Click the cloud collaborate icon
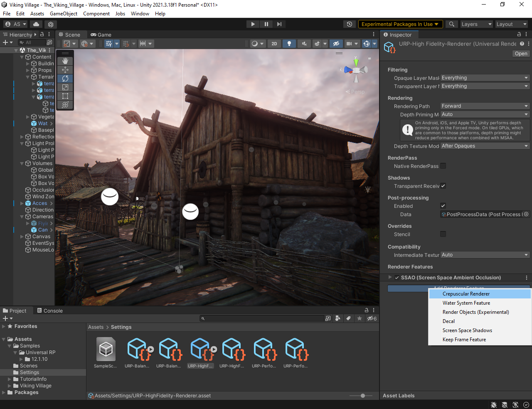The width and height of the screenshot is (532, 409). point(36,24)
